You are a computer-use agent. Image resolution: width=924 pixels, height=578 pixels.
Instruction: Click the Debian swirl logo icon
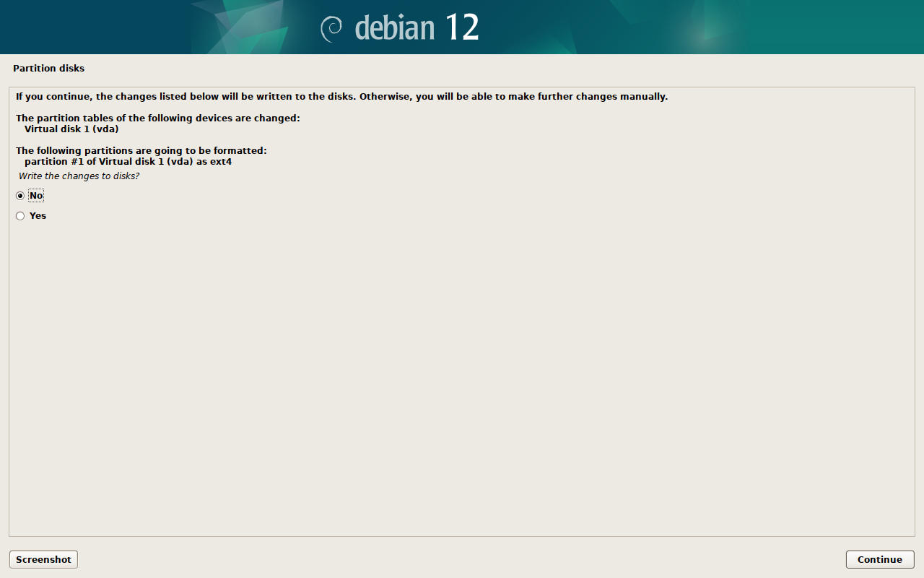331,27
